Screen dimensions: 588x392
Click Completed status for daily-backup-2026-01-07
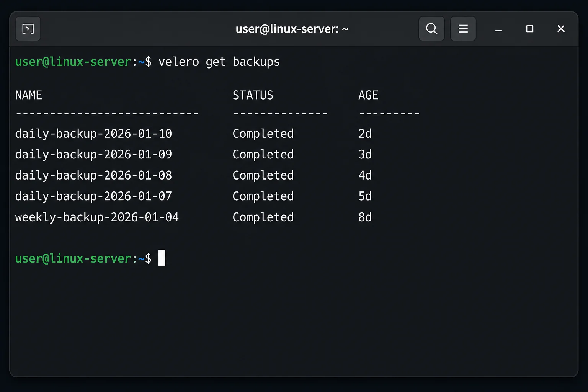coord(263,196)
